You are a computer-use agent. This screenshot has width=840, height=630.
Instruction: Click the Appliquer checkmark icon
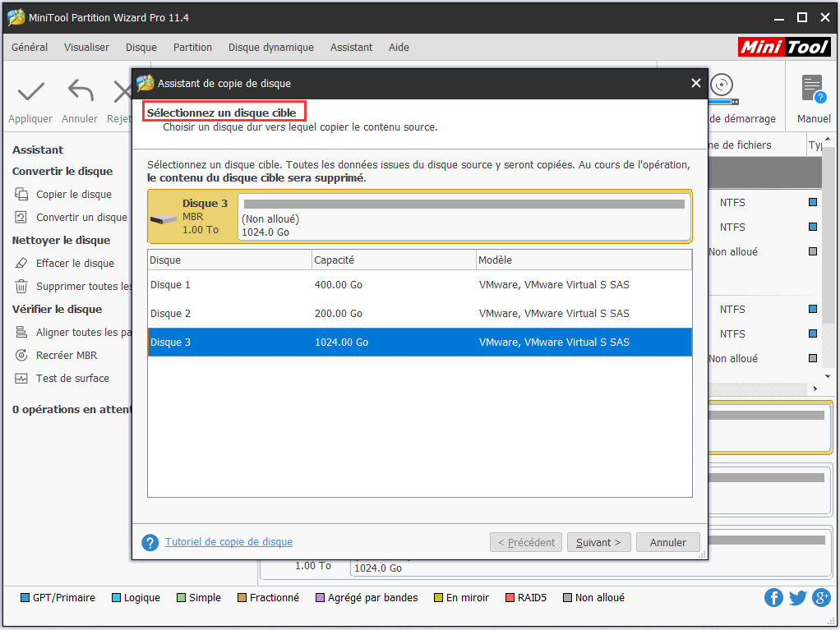tap(30, 90)
